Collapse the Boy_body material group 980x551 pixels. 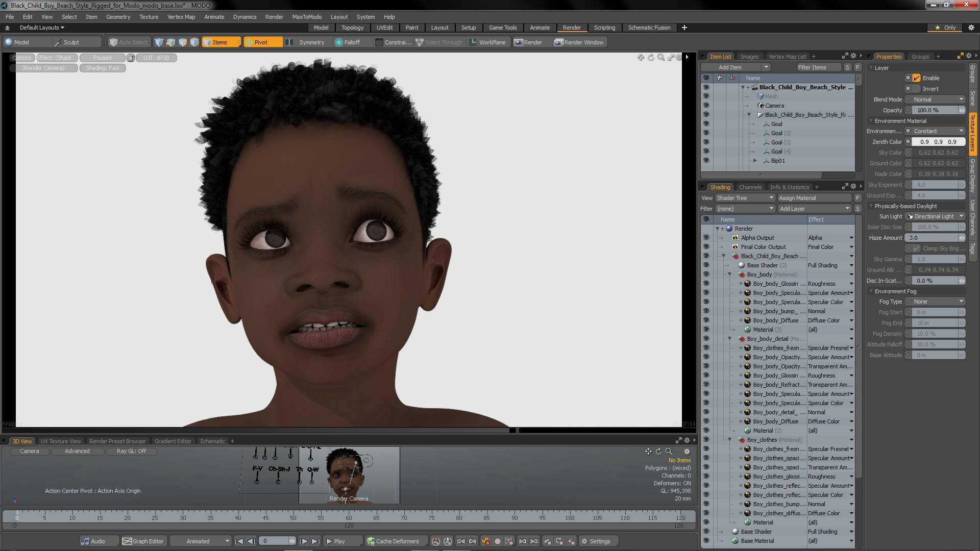[x=730, y=274]
